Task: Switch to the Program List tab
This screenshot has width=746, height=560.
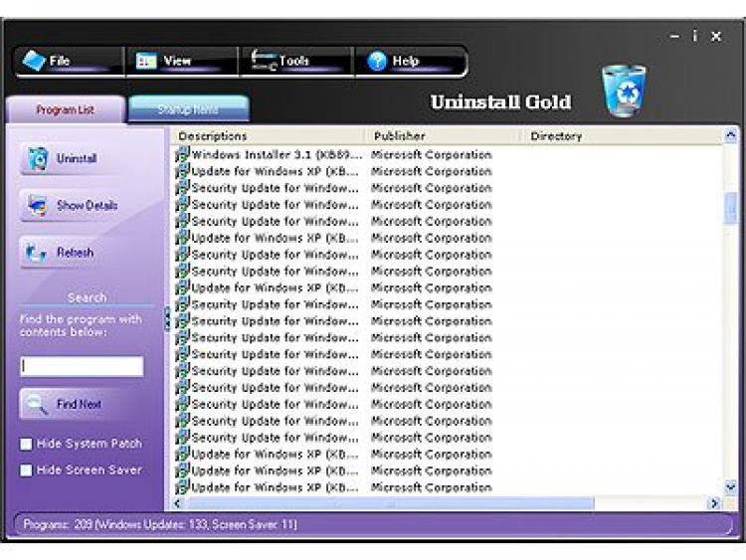Action: coord(66,109)
